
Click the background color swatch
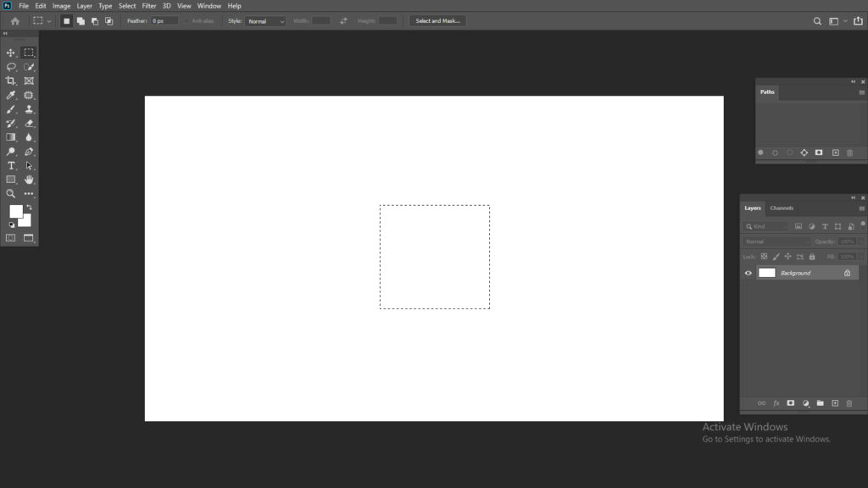click(26, 222)
